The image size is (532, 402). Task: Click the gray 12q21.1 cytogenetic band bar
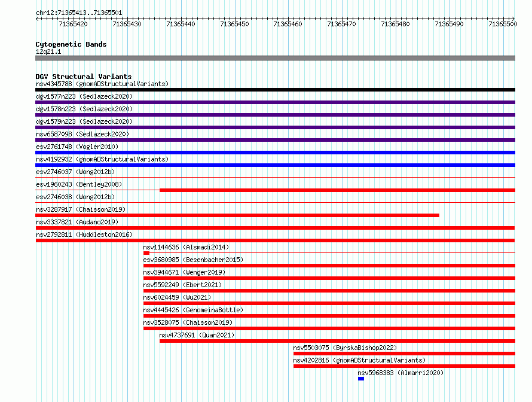pos(275,58)
